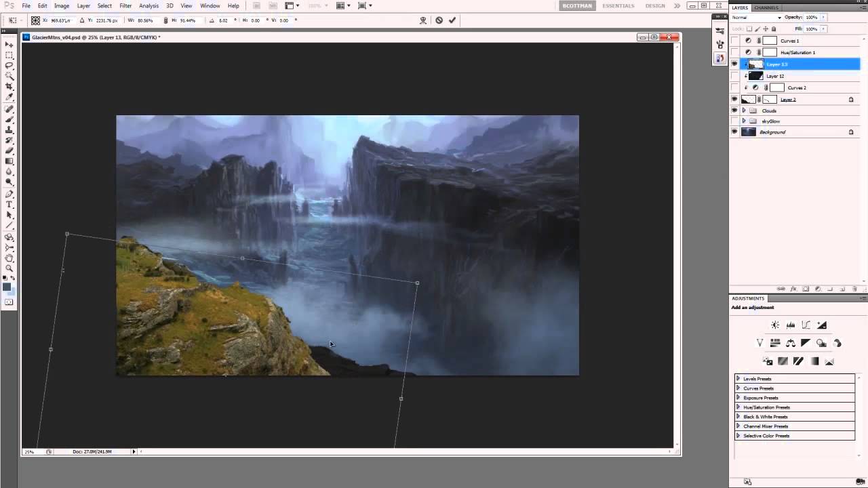Hide the Background layer

pos(734,132)
